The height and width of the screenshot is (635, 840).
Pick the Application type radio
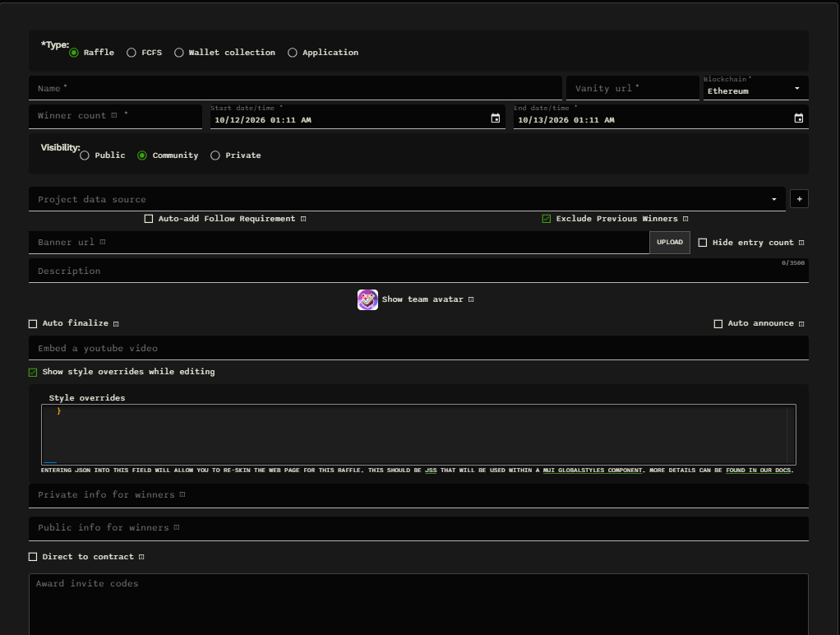pos(293,53)
